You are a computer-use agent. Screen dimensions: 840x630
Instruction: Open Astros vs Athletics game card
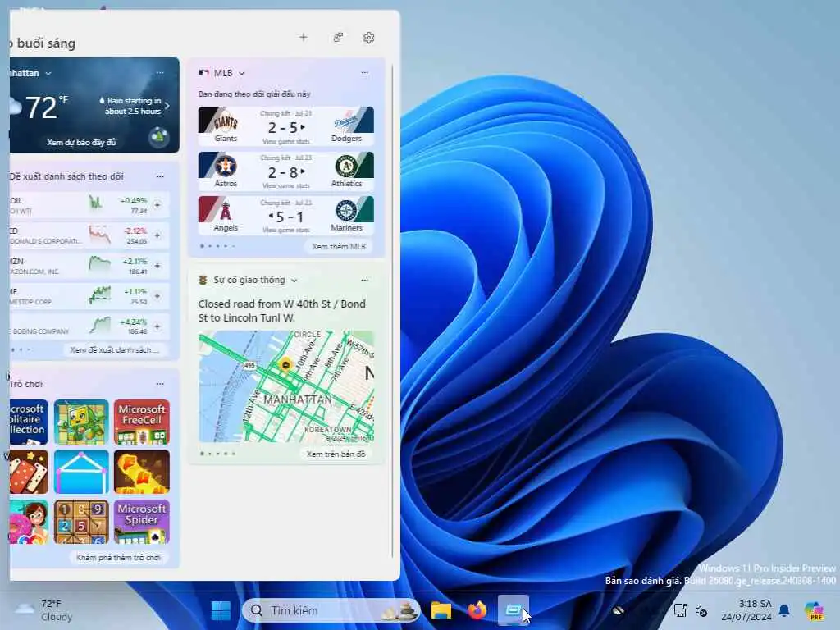tap(286, 171)
